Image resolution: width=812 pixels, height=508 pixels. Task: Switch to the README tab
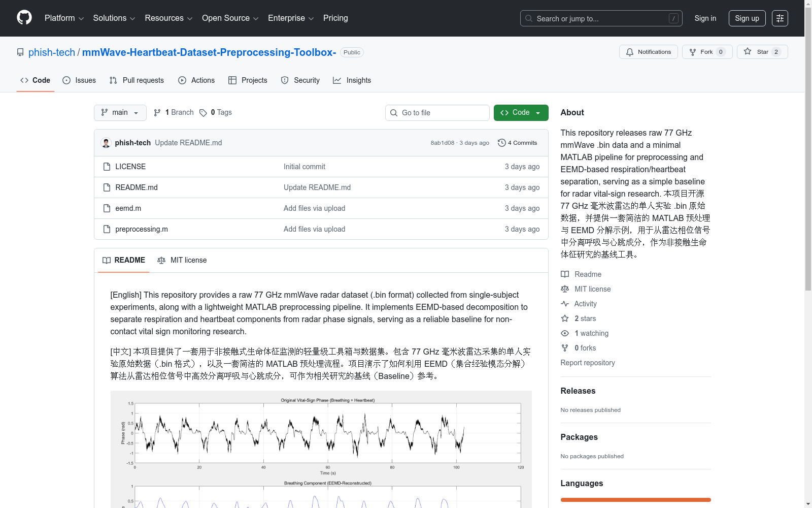point(124,260)
